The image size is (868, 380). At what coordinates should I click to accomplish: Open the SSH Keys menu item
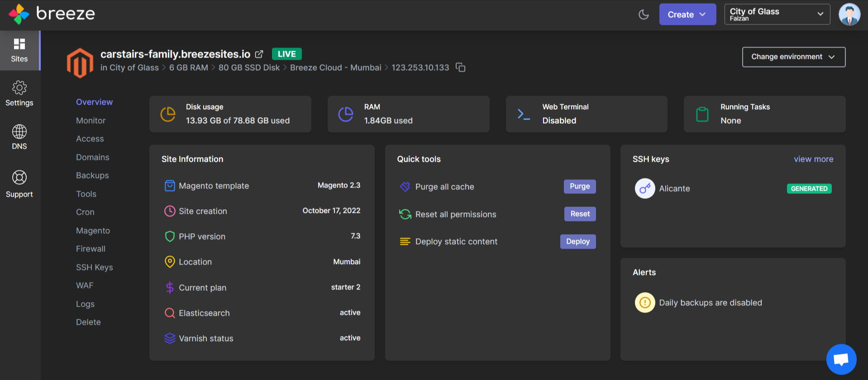tap(95, 267)
